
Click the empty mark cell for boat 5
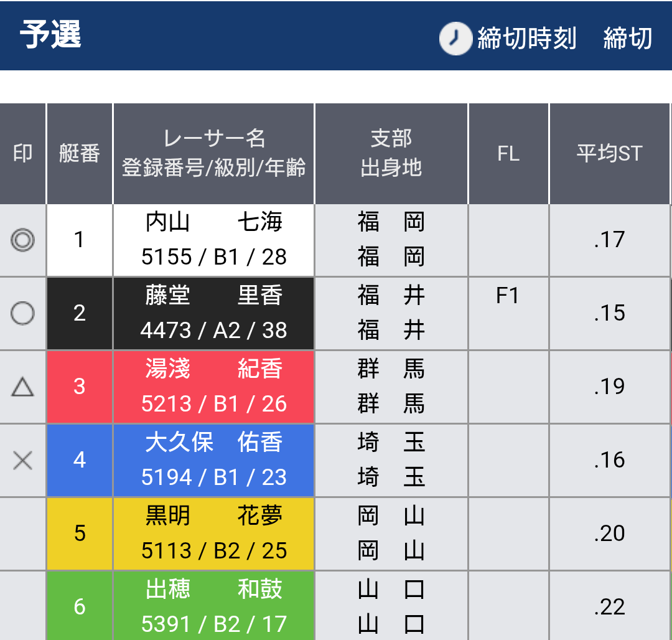click(23, 534)
